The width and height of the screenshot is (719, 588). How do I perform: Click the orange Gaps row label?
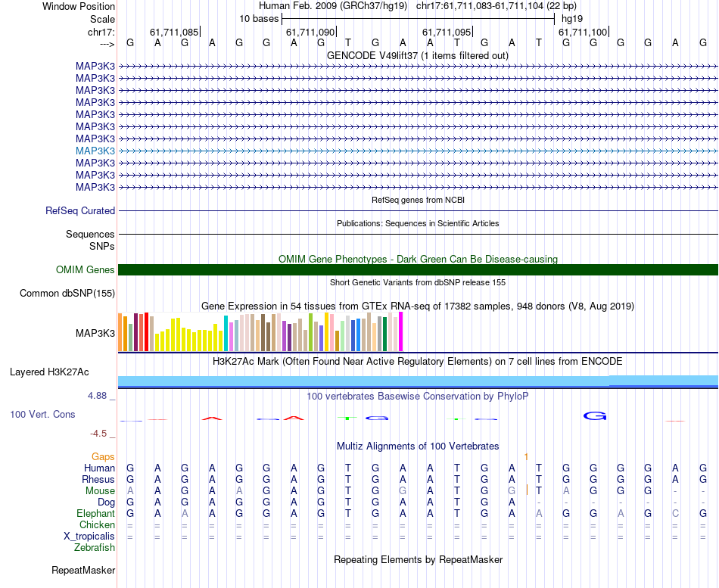(103, 457)
